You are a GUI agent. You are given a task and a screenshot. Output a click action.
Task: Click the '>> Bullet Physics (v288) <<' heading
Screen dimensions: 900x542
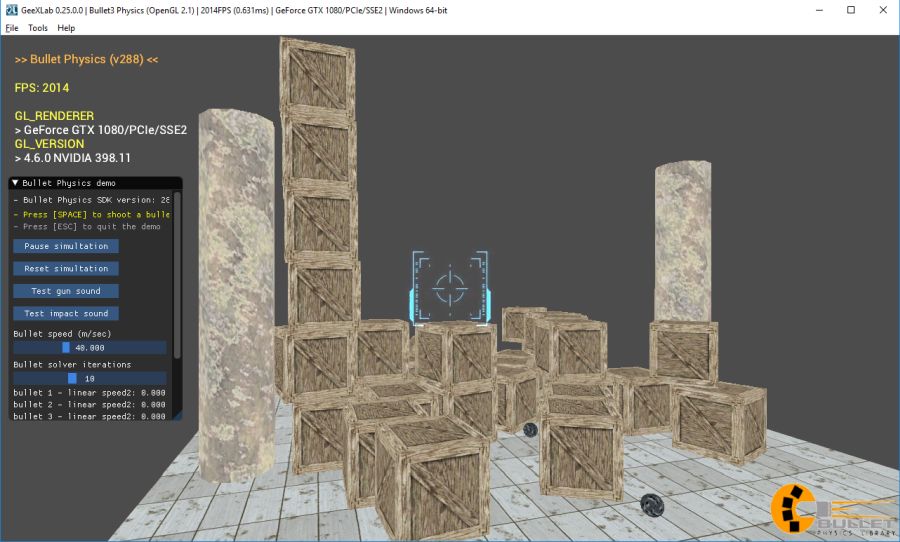pos(86,59)
